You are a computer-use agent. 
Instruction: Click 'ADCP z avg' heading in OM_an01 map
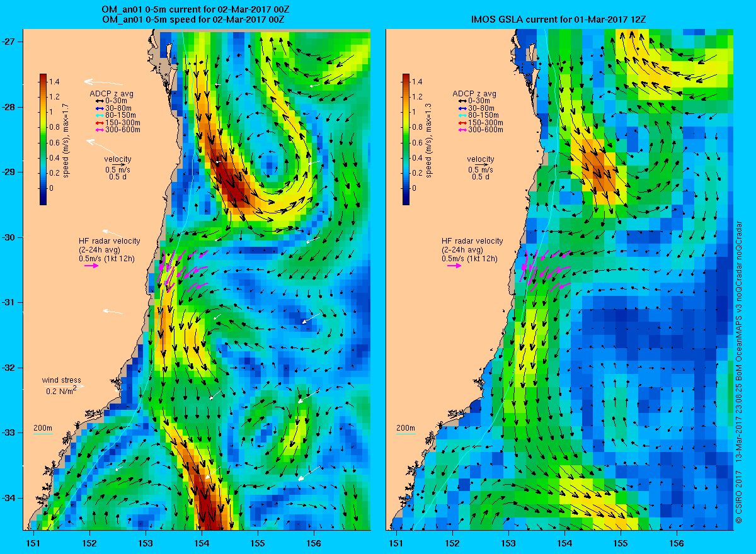112,94
